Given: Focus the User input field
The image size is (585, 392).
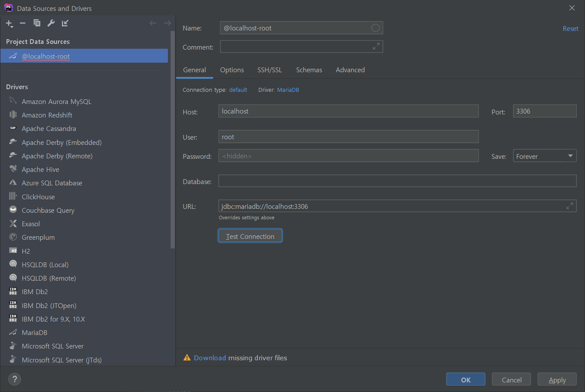Looking at the screenshot, I should pyautogui.click(x=348, y=137).
